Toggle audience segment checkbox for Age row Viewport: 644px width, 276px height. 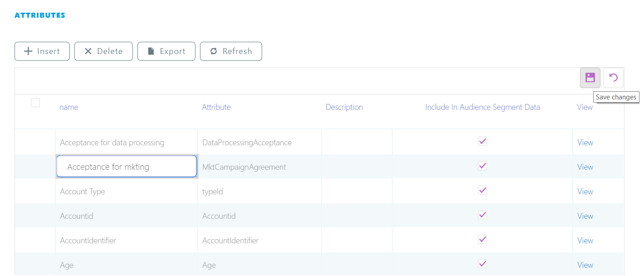pos(483,264)
